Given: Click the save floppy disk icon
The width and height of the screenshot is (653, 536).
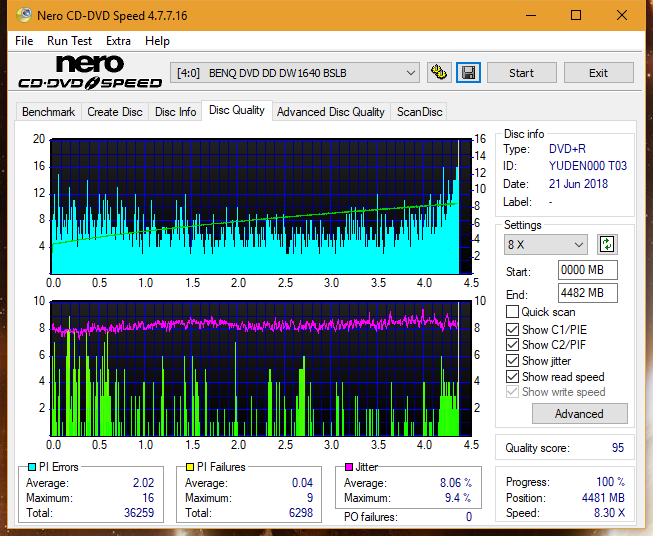Looking at the screenshot, I should 469,73.
